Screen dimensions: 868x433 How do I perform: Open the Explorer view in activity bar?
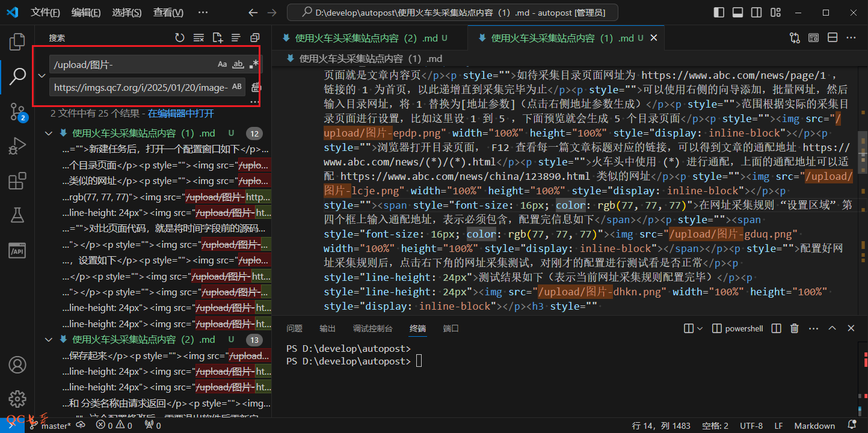pyautogui.click(x=17, y=42)
